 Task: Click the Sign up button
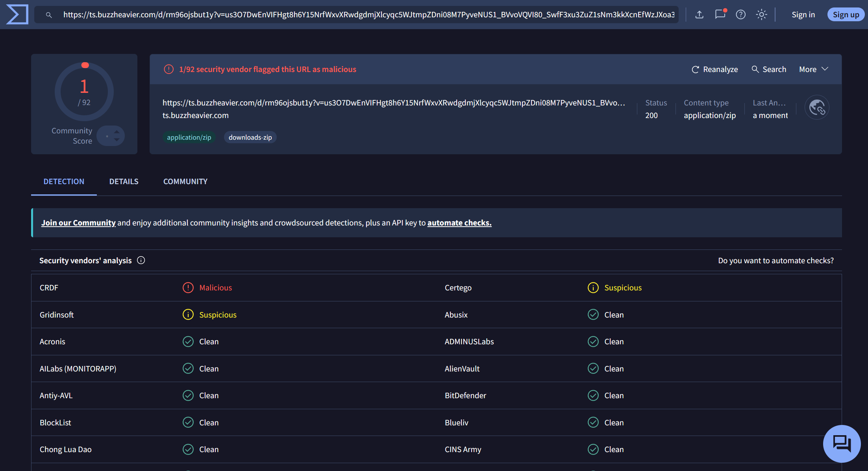coord(846,15)
